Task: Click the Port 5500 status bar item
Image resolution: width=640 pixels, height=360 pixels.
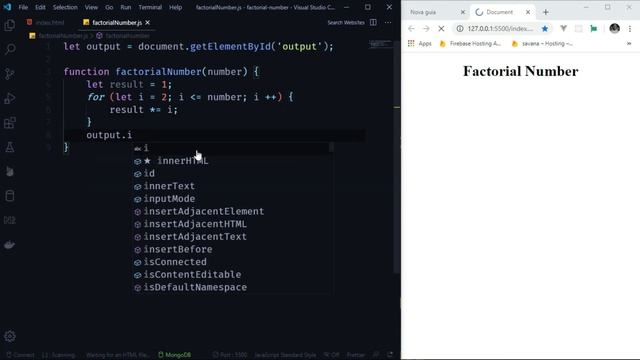Action: click(x=230, y=355)
